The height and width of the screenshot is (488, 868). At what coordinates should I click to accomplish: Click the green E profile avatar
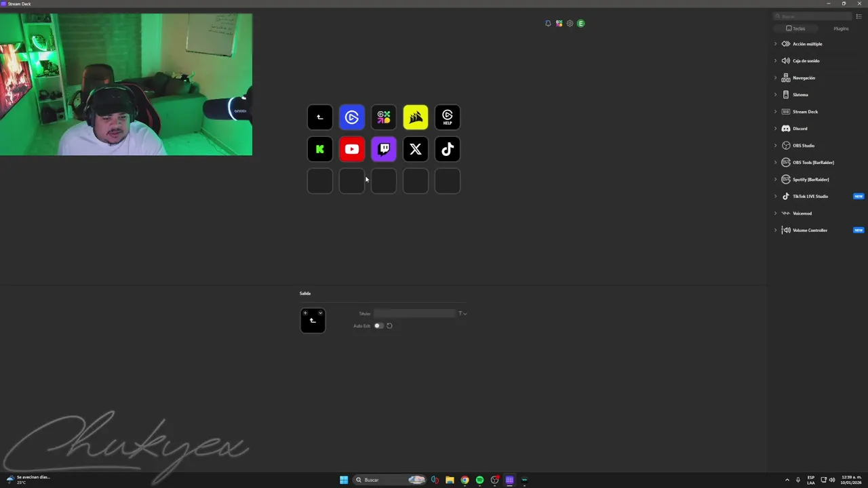[580, 23]
